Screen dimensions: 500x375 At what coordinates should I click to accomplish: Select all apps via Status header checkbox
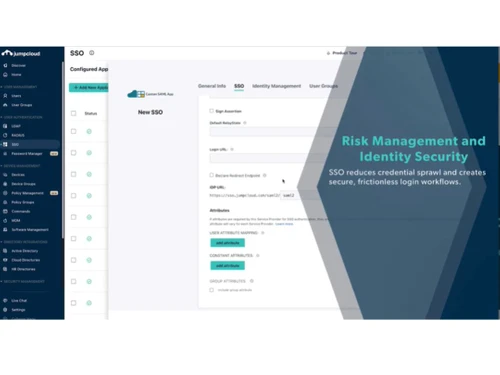click(x=74, y=113)
